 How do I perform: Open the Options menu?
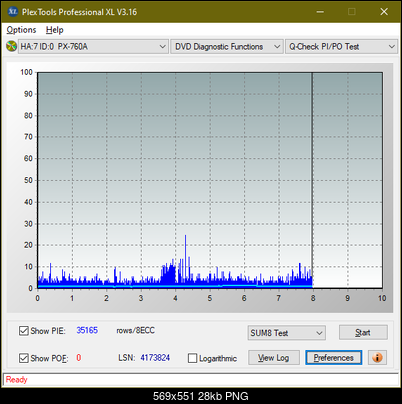point(21,30)
